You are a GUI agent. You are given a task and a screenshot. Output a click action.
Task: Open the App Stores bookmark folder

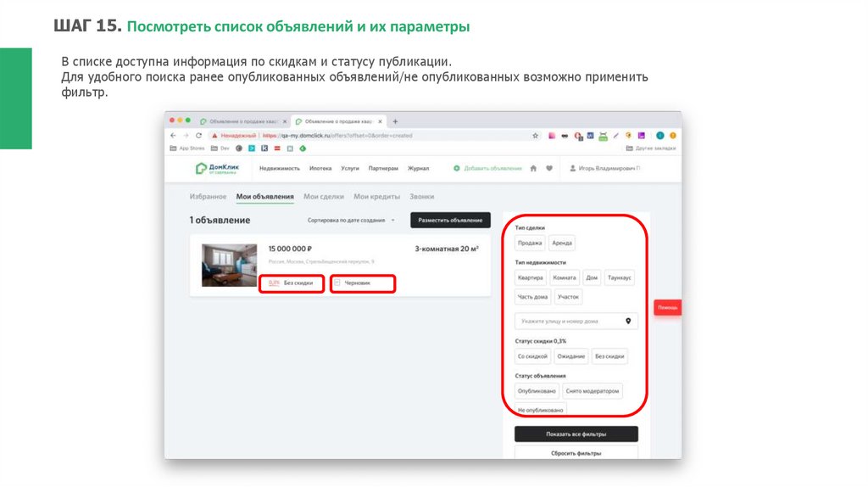(x=187, y=148)
